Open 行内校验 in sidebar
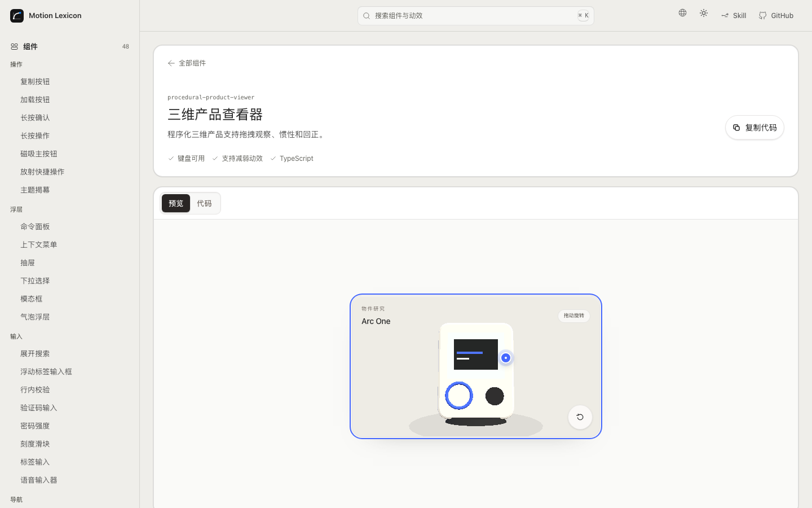The height and width of the screenshot is (508, 812). (x=35, y=390)
